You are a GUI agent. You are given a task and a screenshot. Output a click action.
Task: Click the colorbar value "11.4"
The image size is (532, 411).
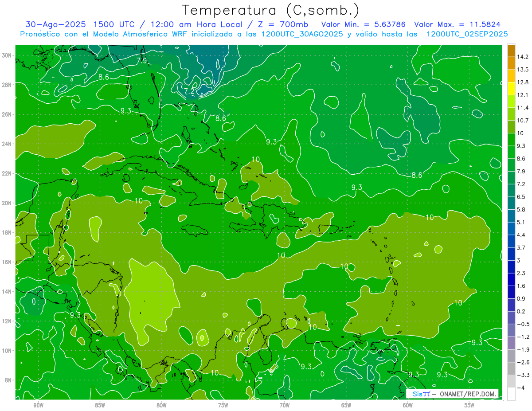coord(523,108)
